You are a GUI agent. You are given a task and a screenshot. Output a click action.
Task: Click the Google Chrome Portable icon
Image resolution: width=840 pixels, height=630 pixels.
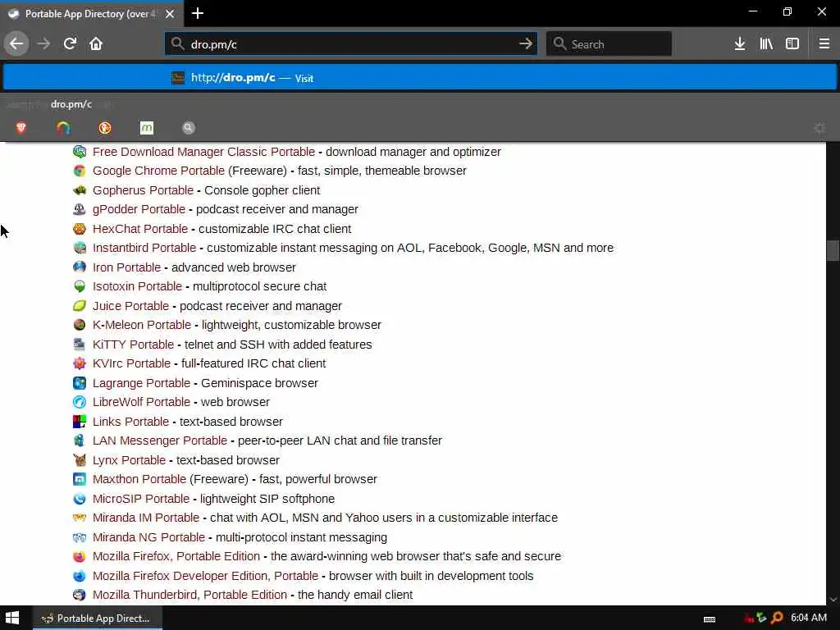pos(80,171)
